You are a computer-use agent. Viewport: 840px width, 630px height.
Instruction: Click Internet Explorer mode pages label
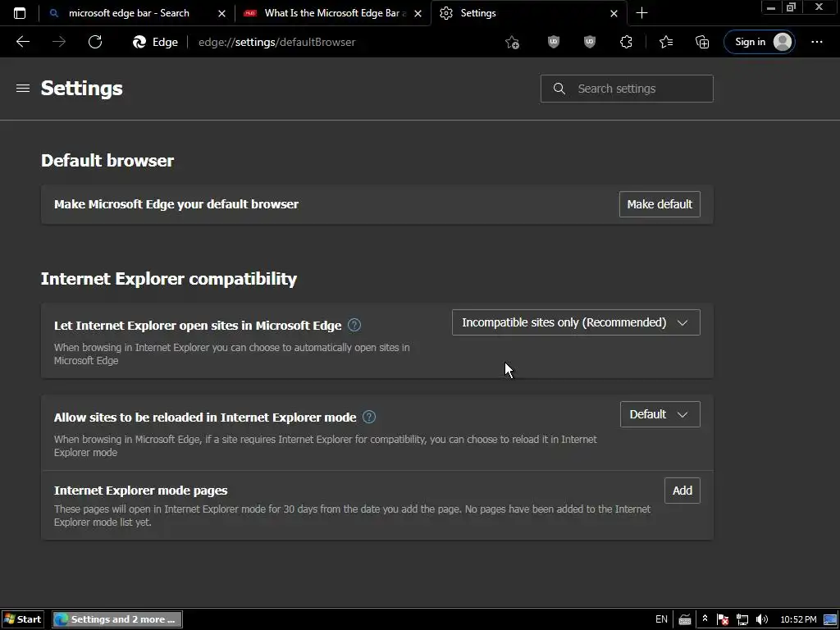click(x=140, y=491)
